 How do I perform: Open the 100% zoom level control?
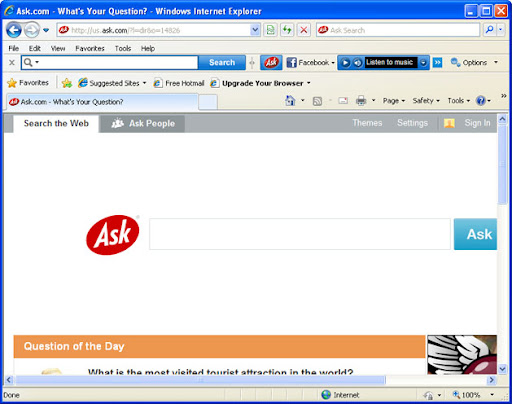[473, 395]
